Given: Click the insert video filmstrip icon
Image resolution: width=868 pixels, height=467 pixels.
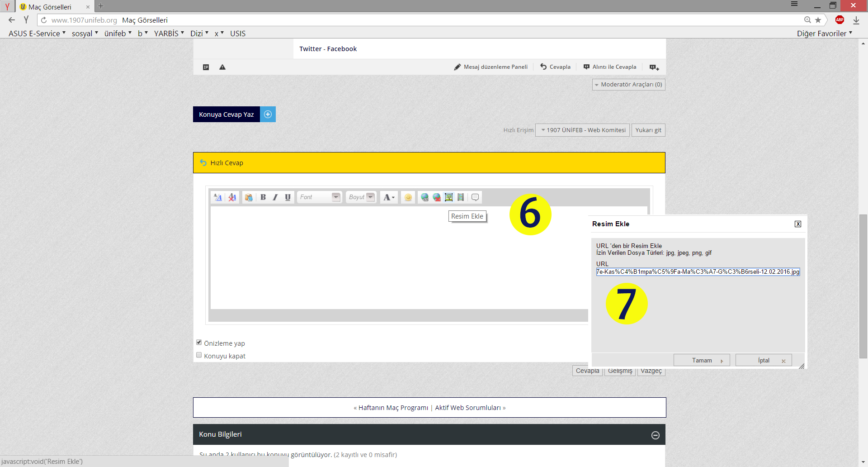Looking at the screenshot, I should pos(461,197).
